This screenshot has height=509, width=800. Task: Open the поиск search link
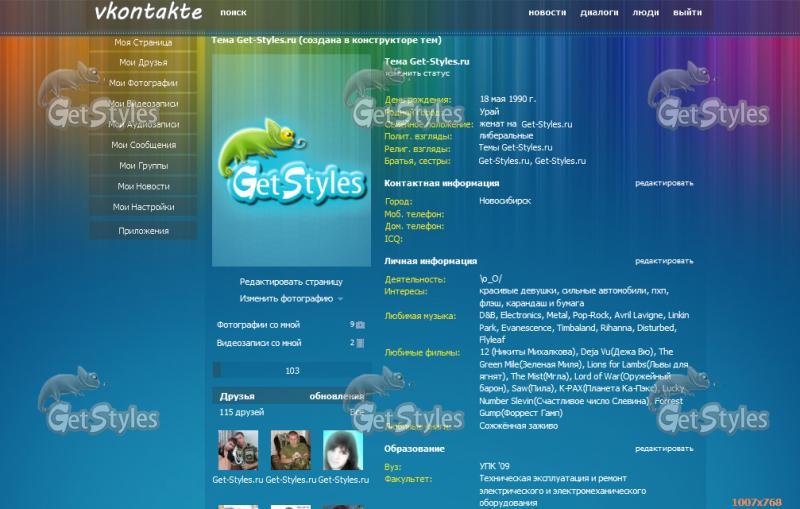(x=233, y=13)
